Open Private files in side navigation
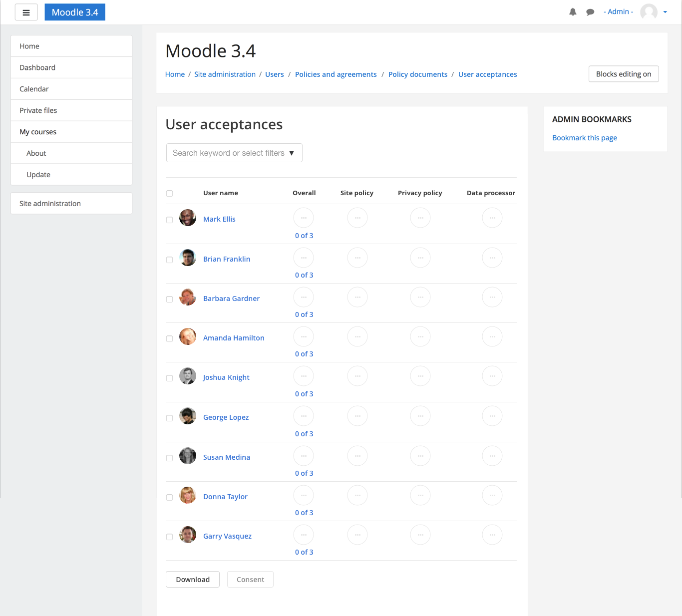 (x=71, y=110)
